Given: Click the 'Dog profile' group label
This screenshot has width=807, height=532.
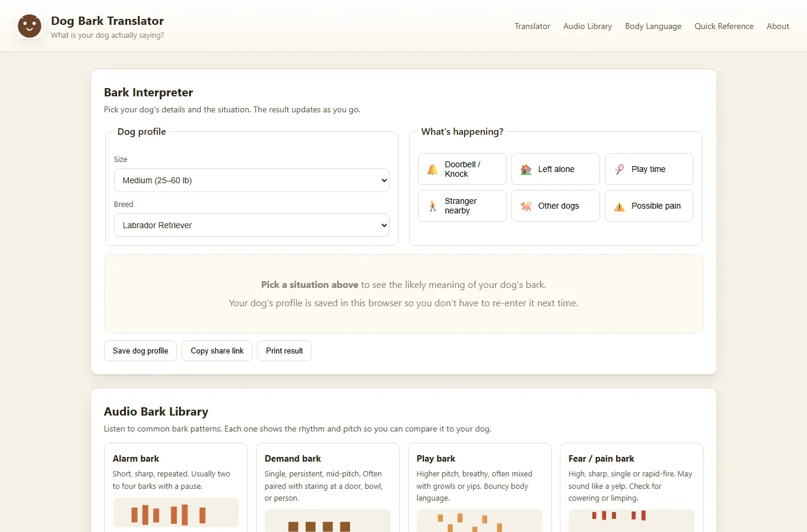Looking at the screenshot, I should pos(142,132).
